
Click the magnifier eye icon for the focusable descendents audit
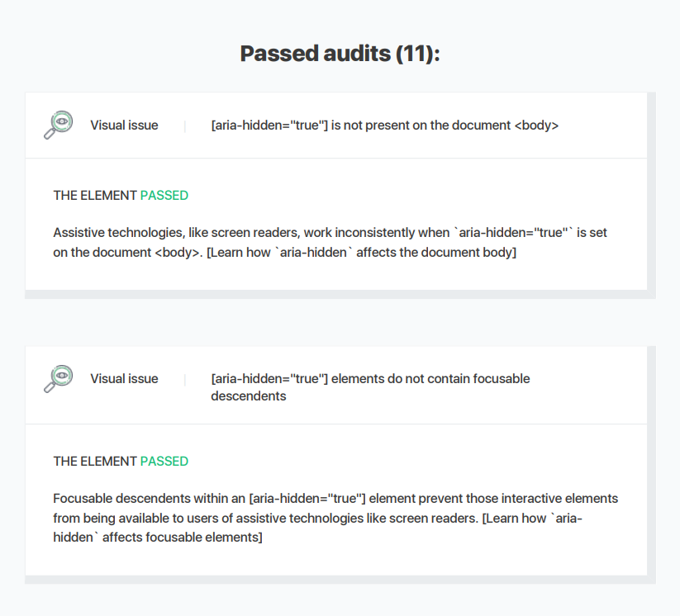coord(59,379)
